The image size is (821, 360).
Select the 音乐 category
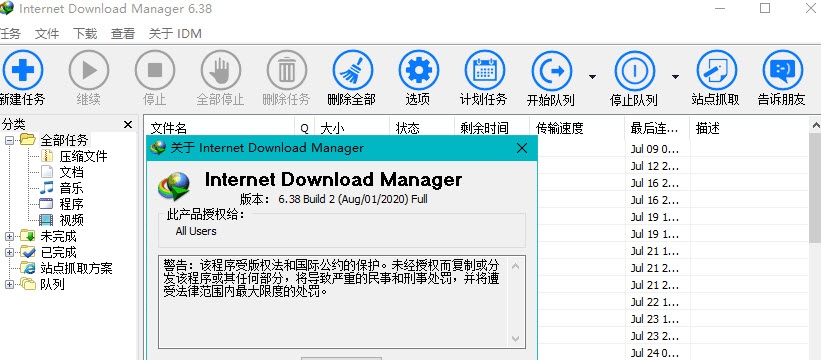(x=71, y=188)
